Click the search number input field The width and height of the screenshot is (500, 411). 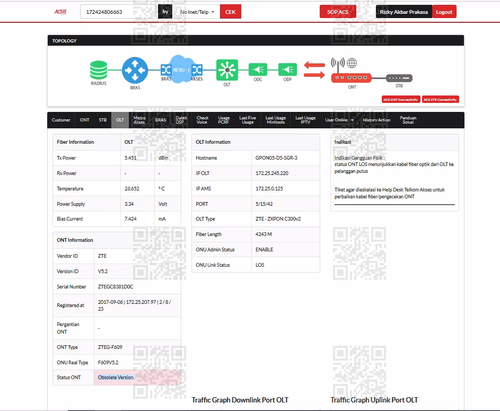click(119, 12)
